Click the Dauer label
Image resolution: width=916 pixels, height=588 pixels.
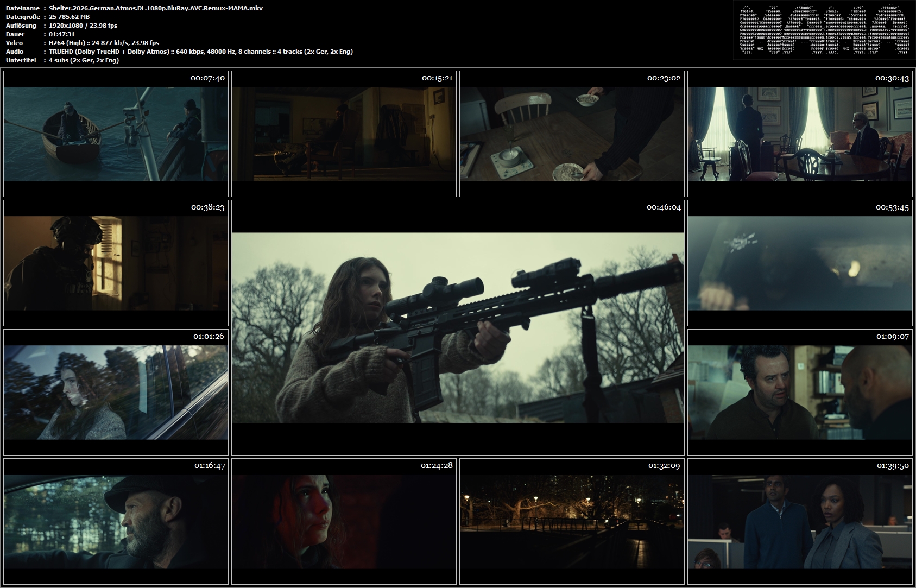coord(15,34)
